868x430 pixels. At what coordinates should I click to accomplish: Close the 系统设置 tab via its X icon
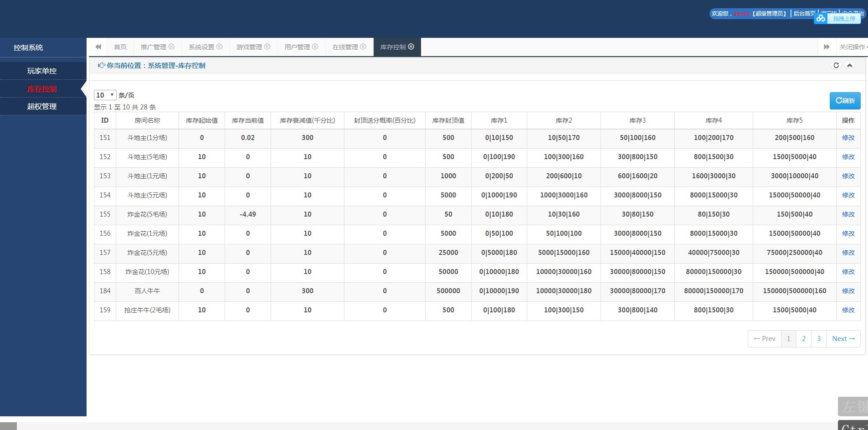[219, 47]
